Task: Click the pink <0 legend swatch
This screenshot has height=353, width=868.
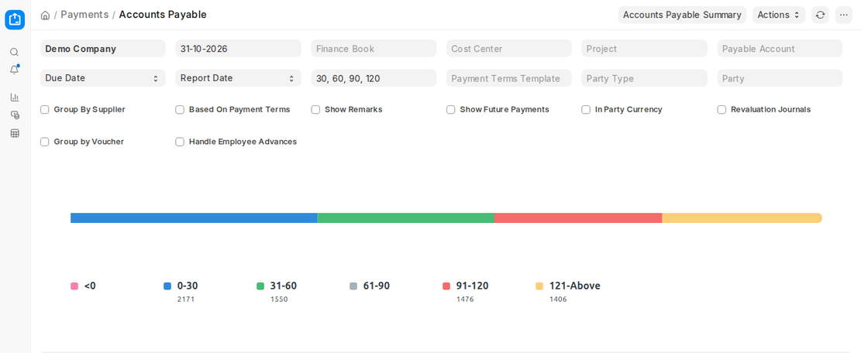Action: [74, 286]
